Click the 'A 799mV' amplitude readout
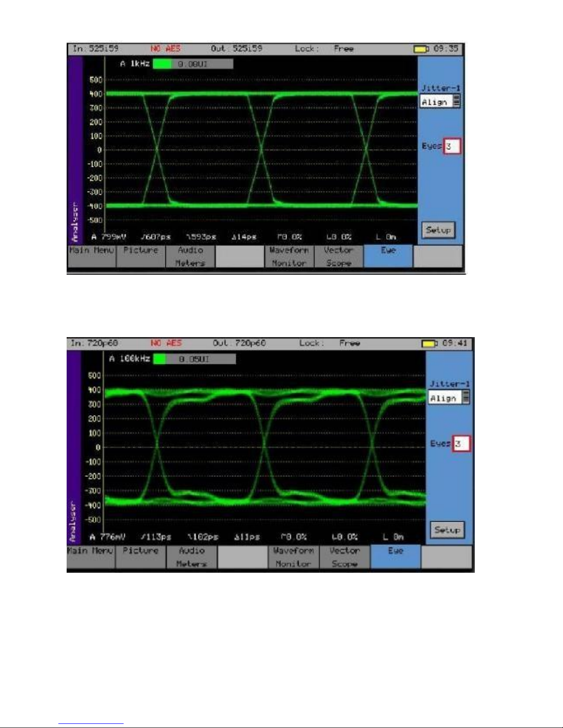The height and width of the screenshot is (728, 563). [x=108, y=237]
